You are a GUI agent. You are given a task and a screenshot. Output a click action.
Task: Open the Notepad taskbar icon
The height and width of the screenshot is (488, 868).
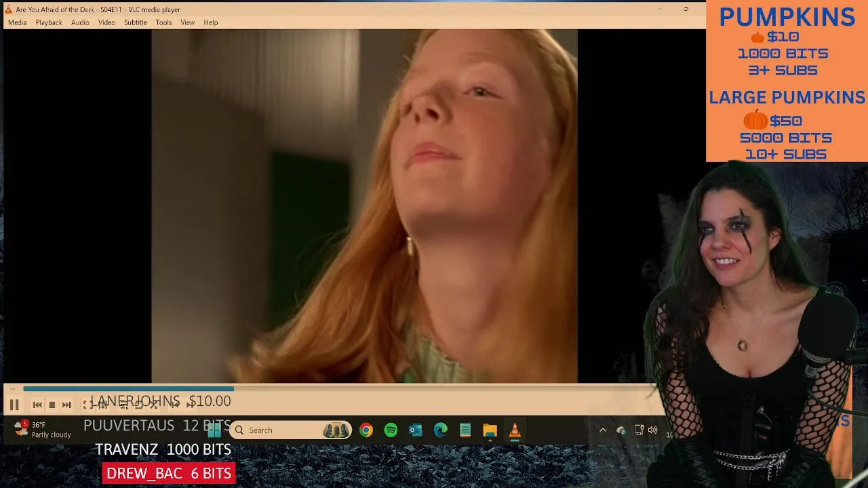tap(465, 430)
